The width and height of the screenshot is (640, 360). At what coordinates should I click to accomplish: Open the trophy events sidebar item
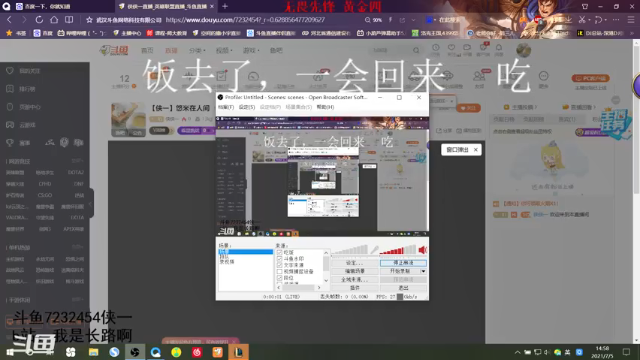tap(10, 142)
